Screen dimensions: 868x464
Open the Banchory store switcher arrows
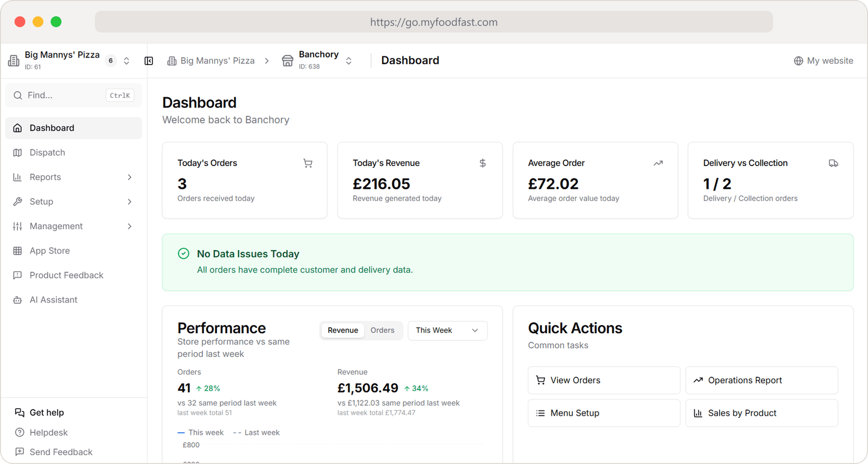pyautogui.click(x=349, y=61)
